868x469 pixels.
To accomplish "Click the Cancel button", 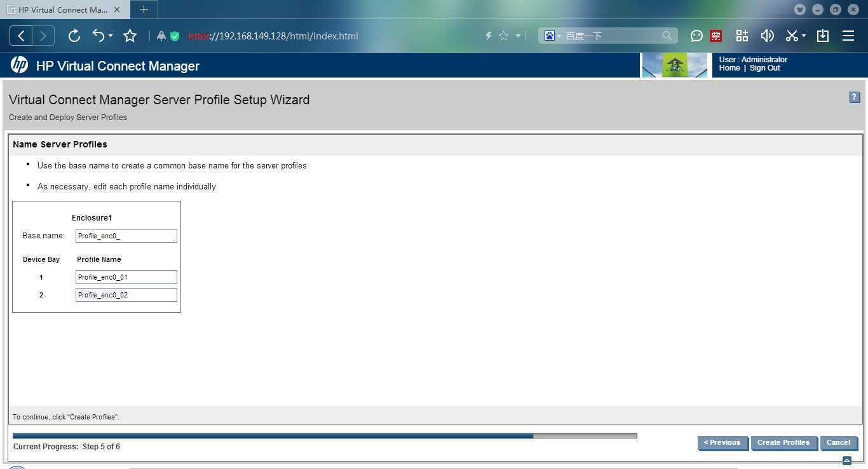I will (x=838, y=443).
